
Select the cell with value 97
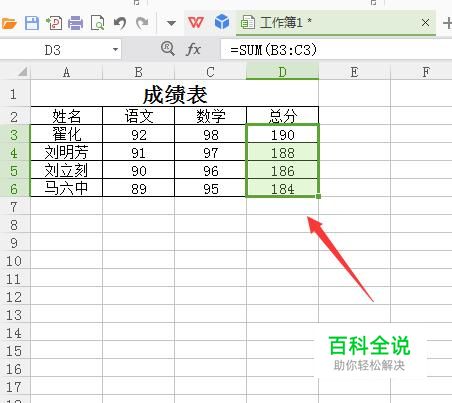(210, 152)
